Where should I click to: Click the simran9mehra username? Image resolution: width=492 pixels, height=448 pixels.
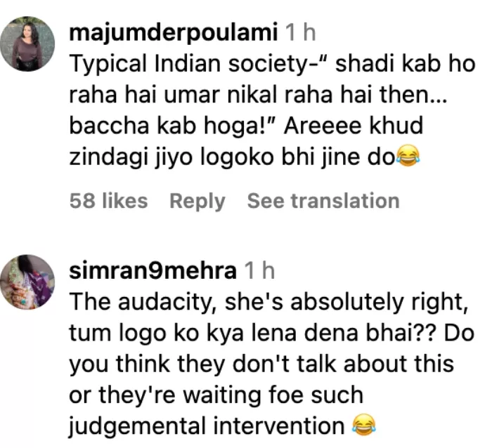[153, 270]
